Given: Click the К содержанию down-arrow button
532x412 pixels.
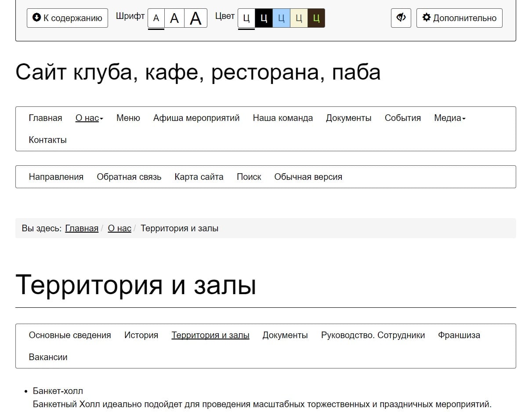Looking at the screenshot, I should [x=67, y=18].
